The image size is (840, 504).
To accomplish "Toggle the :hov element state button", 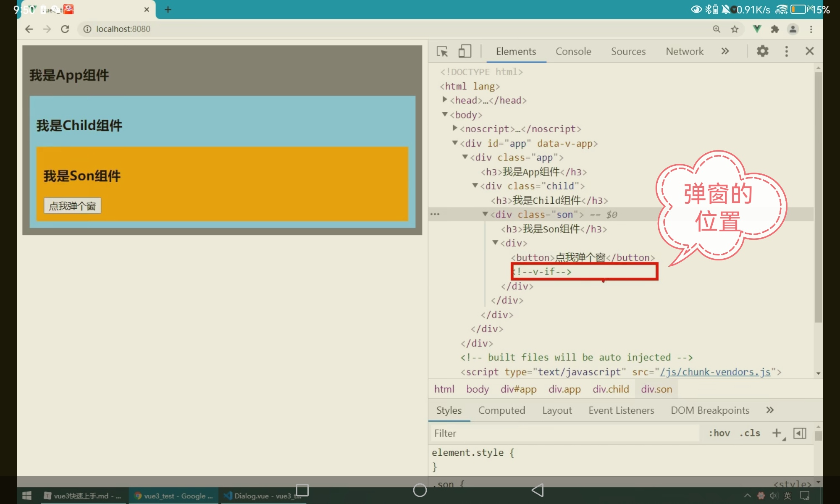I will click(x=719, y=433).
